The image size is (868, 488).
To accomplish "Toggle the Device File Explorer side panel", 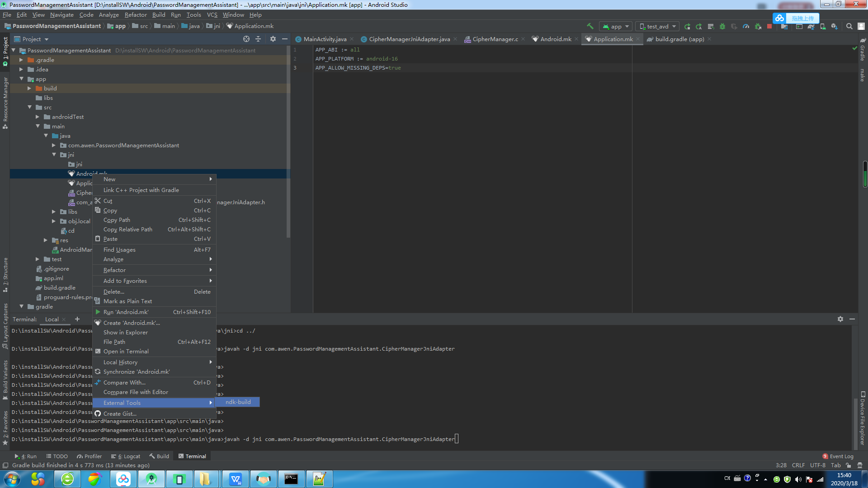I will 863,418.
